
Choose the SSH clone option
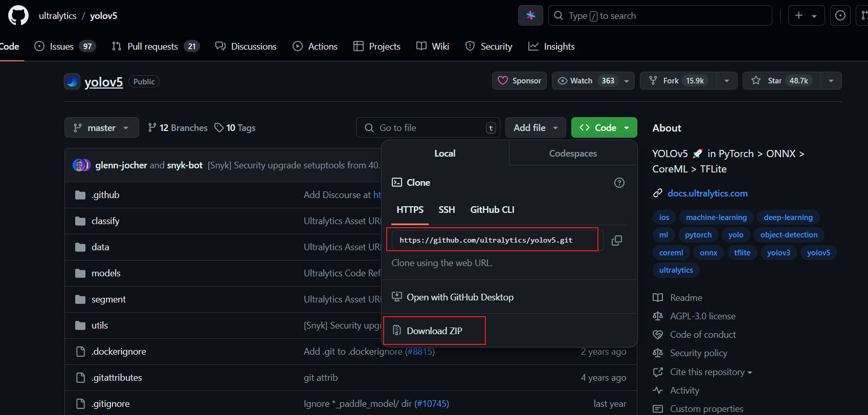tap(447, 210)
